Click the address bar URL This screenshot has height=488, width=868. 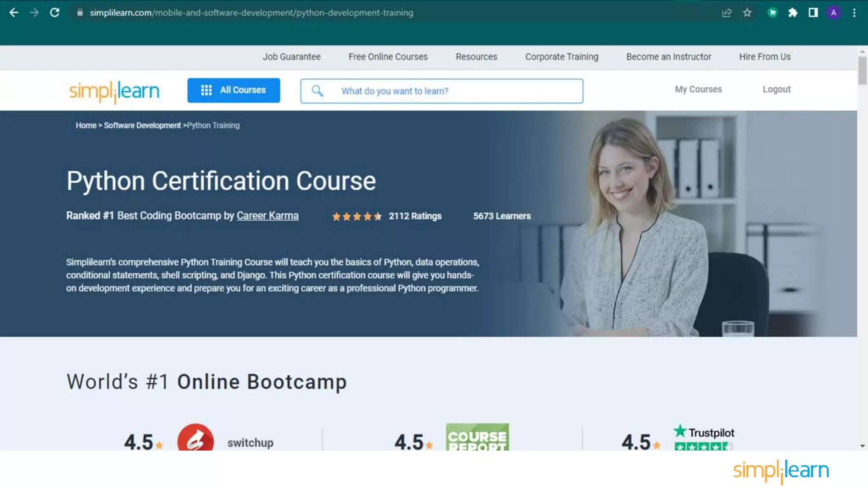(x=251, y=13)
